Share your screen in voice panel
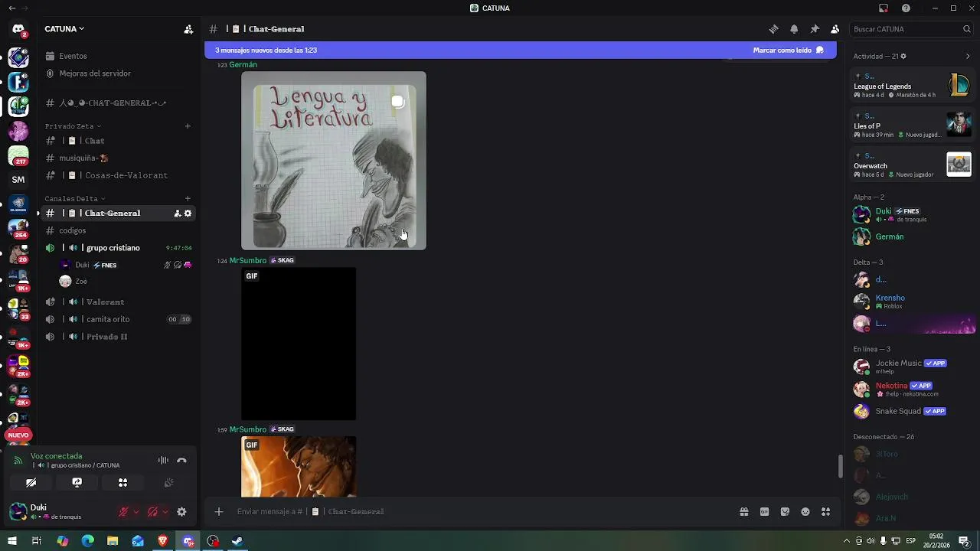The height and width of the screenshot is (551, 980). (77, 483)
